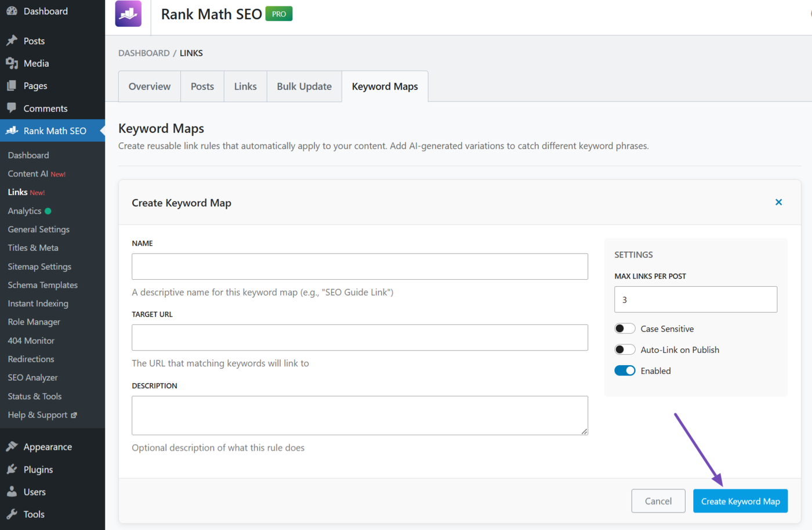Click the Pages icon in the sidebar

[12, 85]
